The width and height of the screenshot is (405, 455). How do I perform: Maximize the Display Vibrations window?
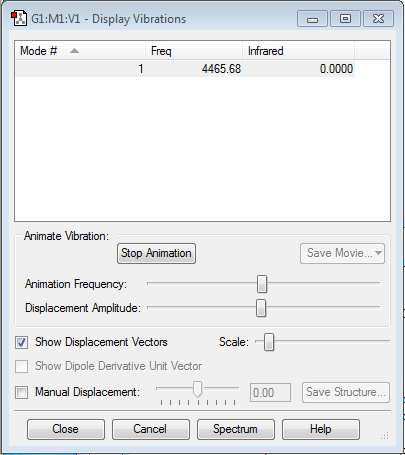tap(345, 19)
